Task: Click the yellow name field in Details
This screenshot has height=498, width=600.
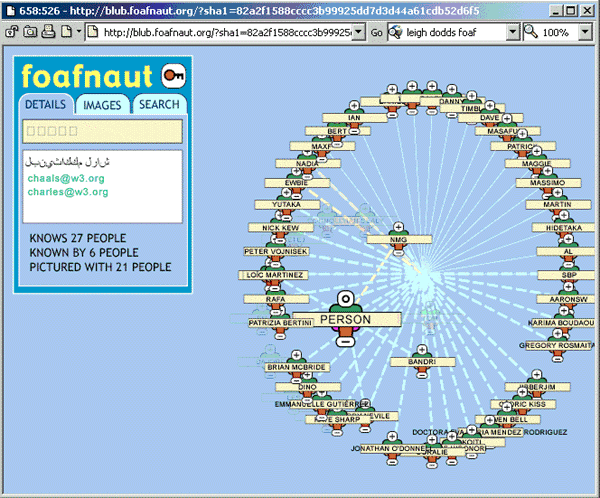Action: 101,131
